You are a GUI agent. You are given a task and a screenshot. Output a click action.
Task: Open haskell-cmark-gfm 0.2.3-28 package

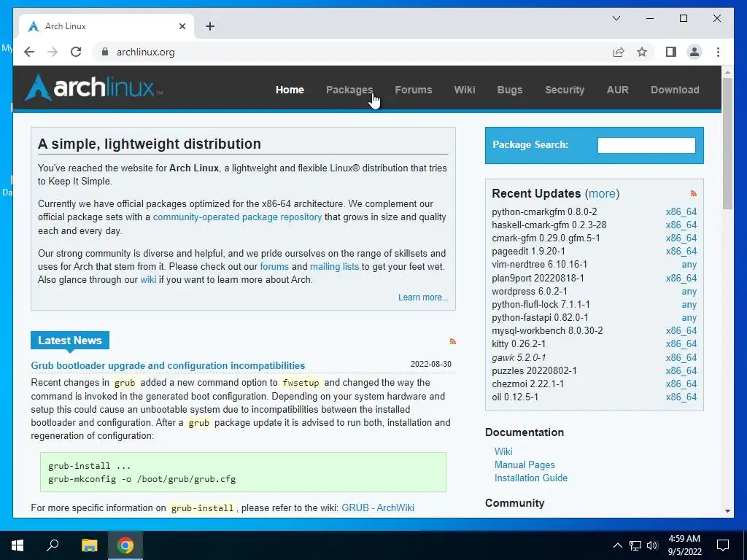[x=549, y=225]
